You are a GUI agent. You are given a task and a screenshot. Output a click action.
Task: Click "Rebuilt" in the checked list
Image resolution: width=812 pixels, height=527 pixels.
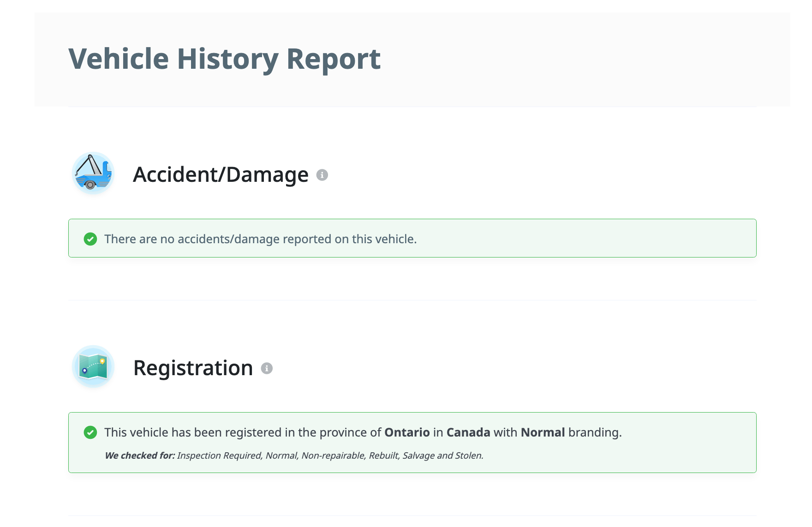click(x=383, y=455)
